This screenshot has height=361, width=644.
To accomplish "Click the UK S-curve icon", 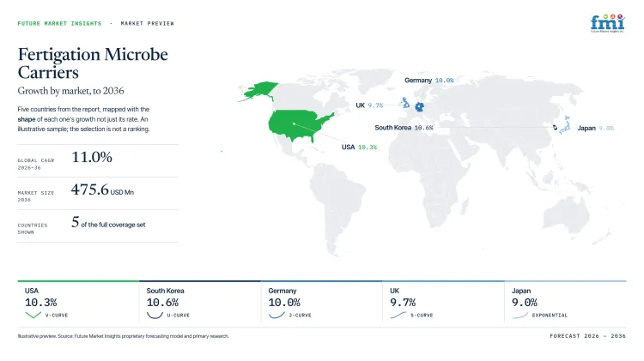I will tap(398, 315).
